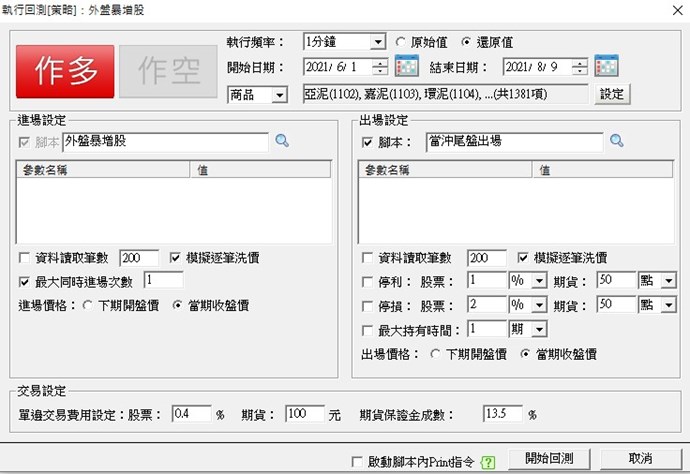
Task: Enable the 停損 stop-loss checkbox
Action: point(369,304)
